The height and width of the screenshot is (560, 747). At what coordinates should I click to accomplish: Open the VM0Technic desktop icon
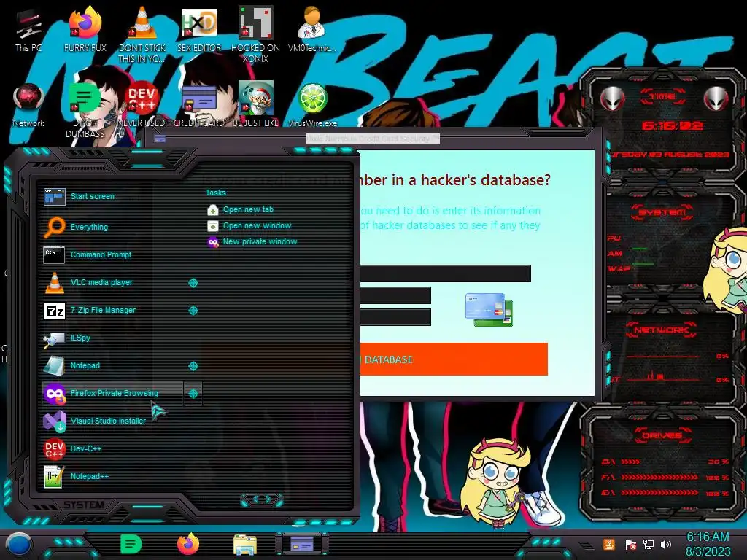(312, 29)
